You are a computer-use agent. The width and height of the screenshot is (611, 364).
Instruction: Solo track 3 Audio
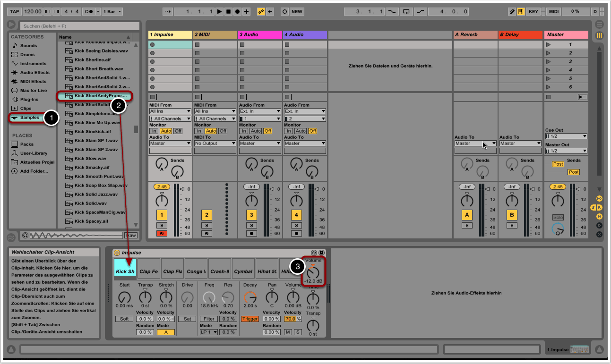click(x=251, y=226)
